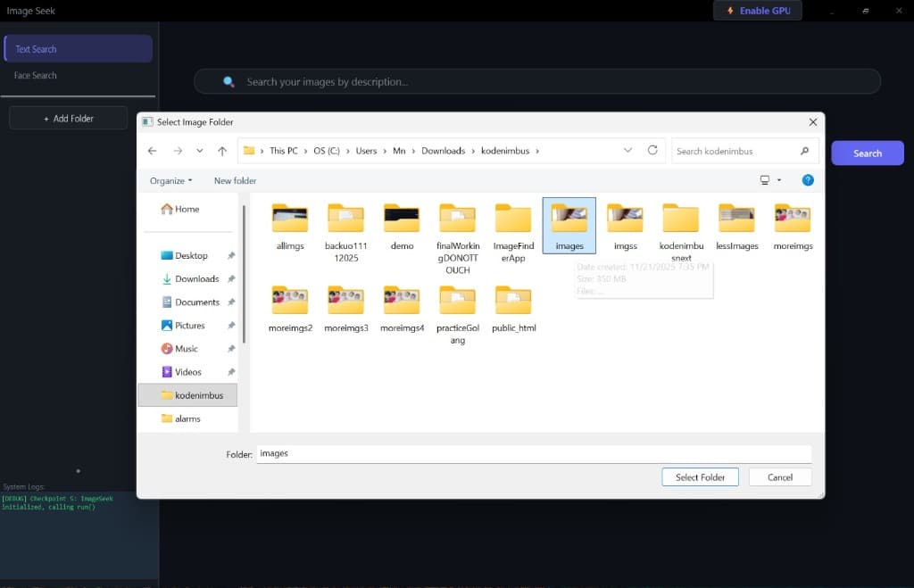Create a New folder

[234, 180]
